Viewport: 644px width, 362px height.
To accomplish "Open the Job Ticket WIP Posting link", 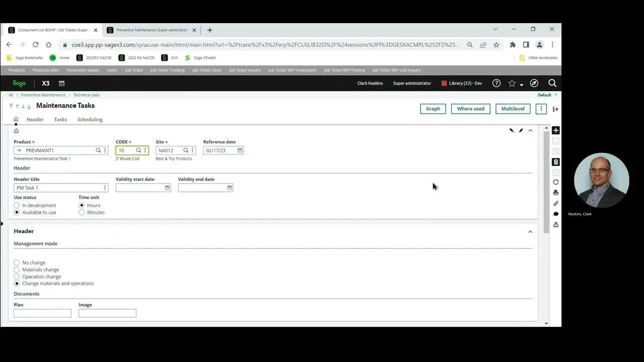I will [x=345, y=70].
